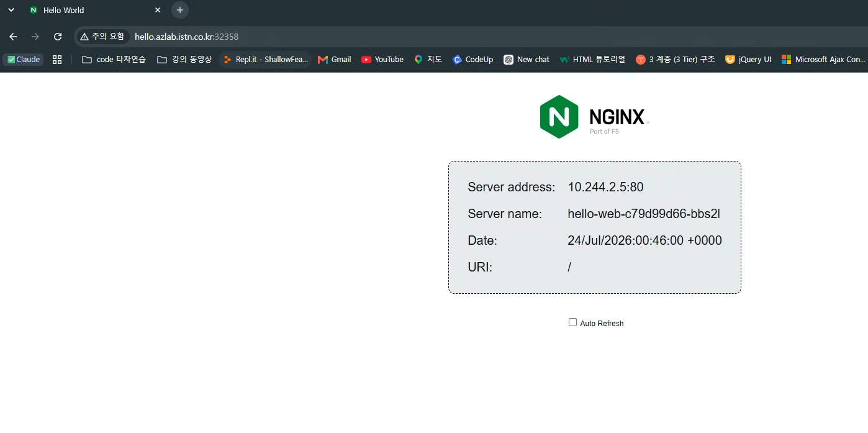Open the Microsoft Ajax Con... bookmark
The width and height of the screenshot is (868, 433).
click(823, 60)
